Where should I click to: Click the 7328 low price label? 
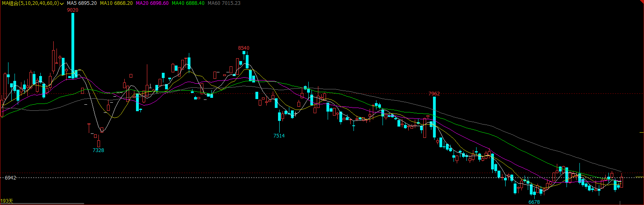point(98,150)
